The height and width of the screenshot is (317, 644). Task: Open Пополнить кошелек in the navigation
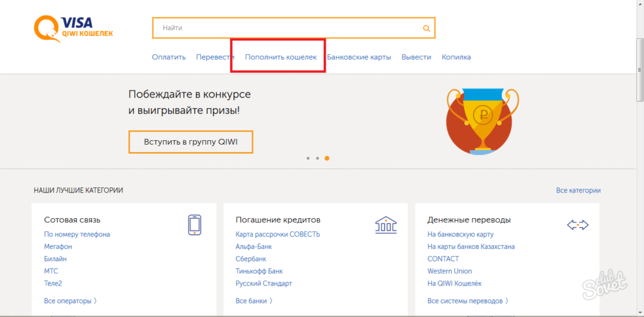pos(281,57)
